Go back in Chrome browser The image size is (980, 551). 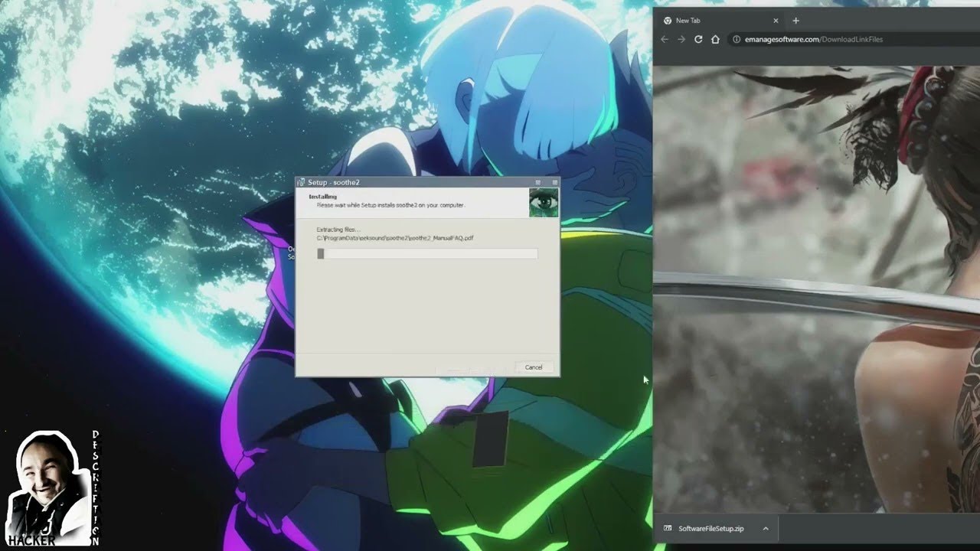coord(665,39)
